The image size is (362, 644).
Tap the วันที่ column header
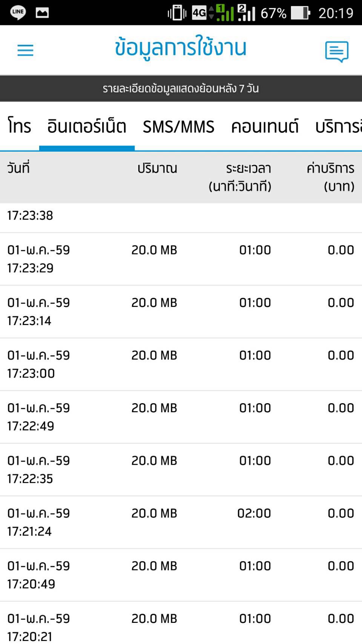click(x=18, y=168)
